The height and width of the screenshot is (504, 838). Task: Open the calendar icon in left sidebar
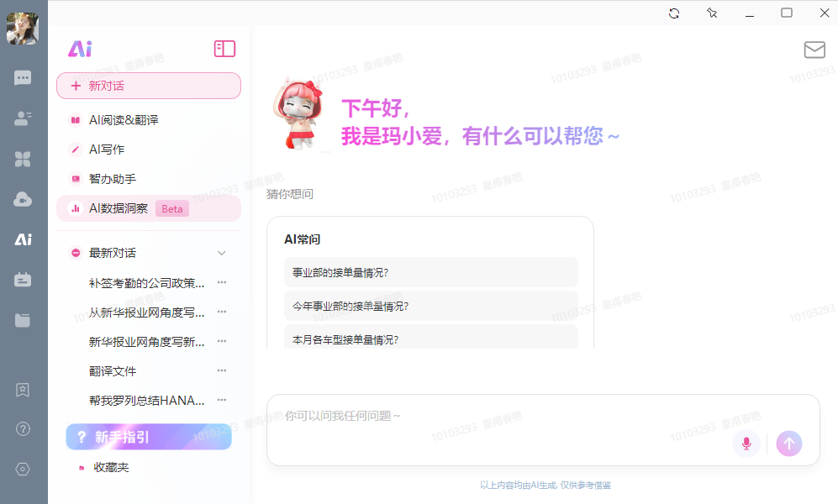coord(23,280)
